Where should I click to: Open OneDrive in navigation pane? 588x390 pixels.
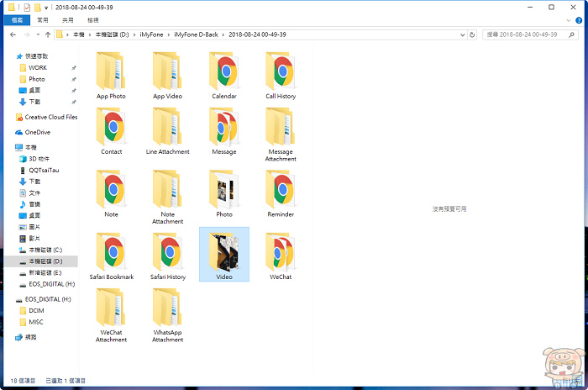pyautogui.click(x=37, y=132)
